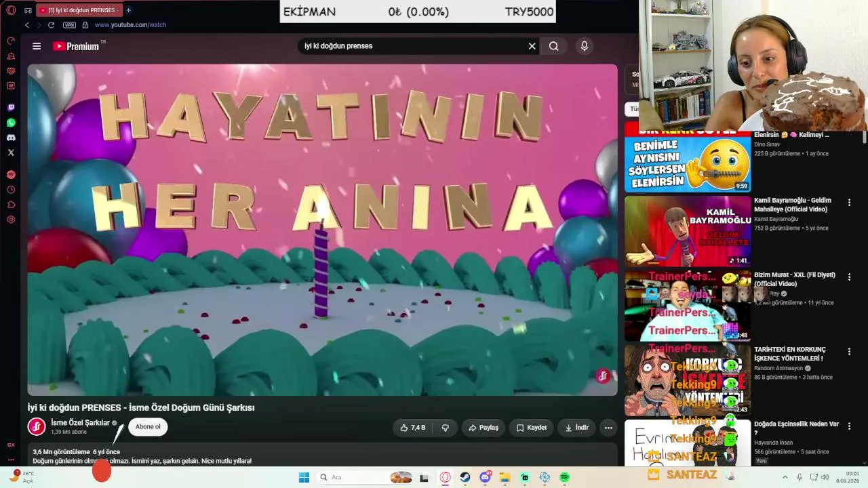Download video with İndir button
Image resolution: width=868 pixels, height=488 pixels.
[577, 428]
